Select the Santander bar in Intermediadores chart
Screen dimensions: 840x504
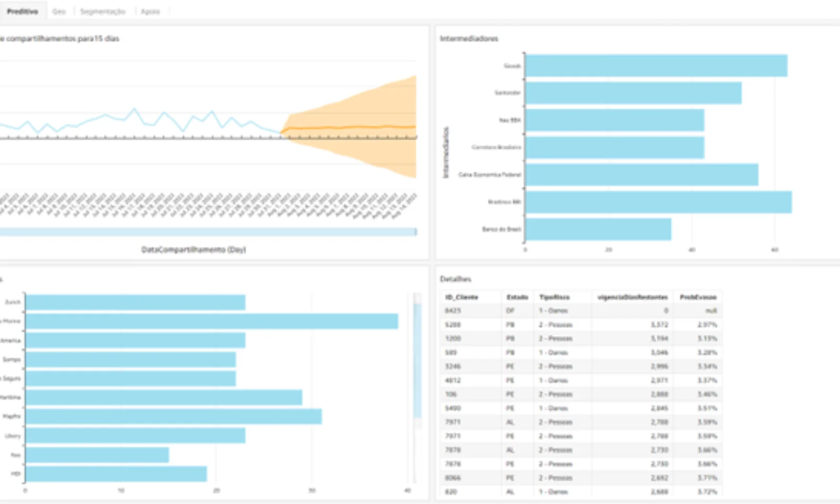click(x=633, y=93)
